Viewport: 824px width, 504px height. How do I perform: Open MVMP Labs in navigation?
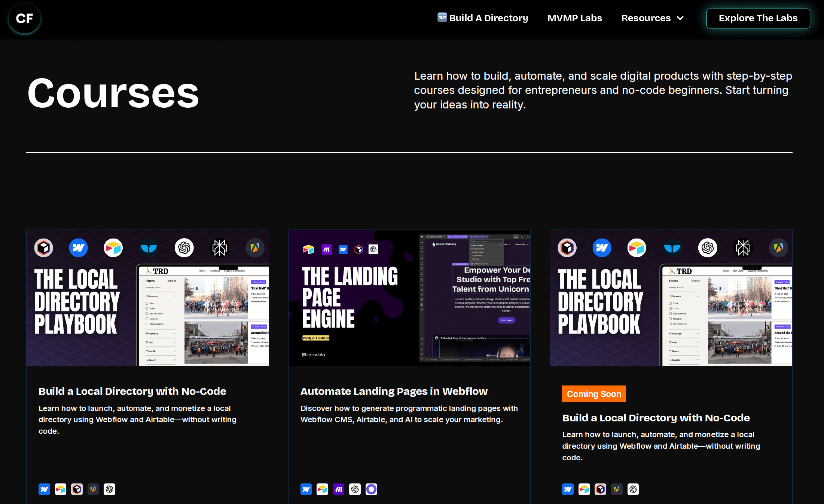[x=574, y=18]
